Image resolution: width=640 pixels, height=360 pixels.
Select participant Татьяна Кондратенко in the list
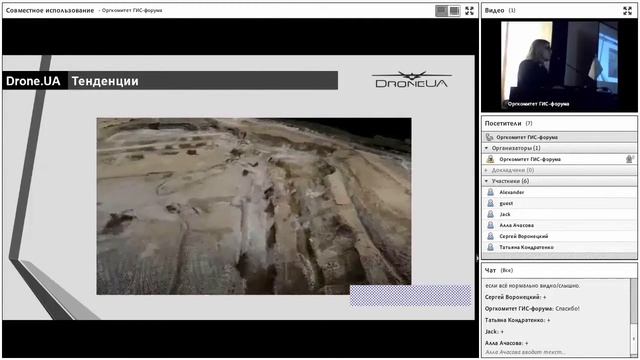[x=559, y=247]
